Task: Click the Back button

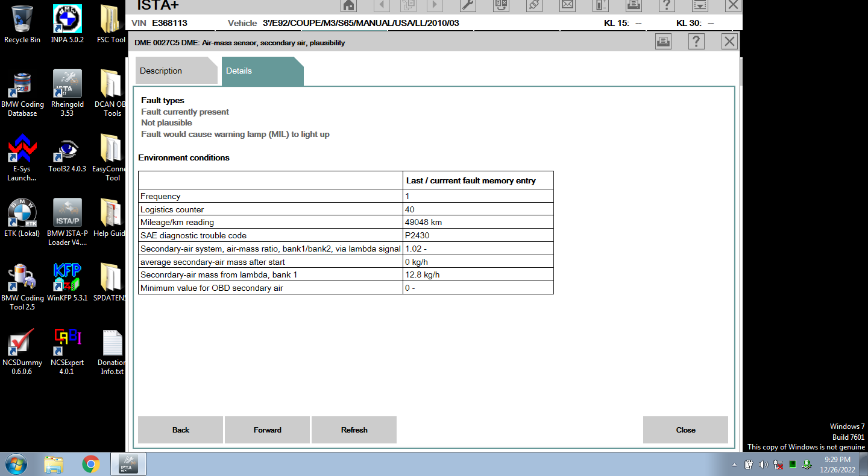Action: click(x=180, y=430)
